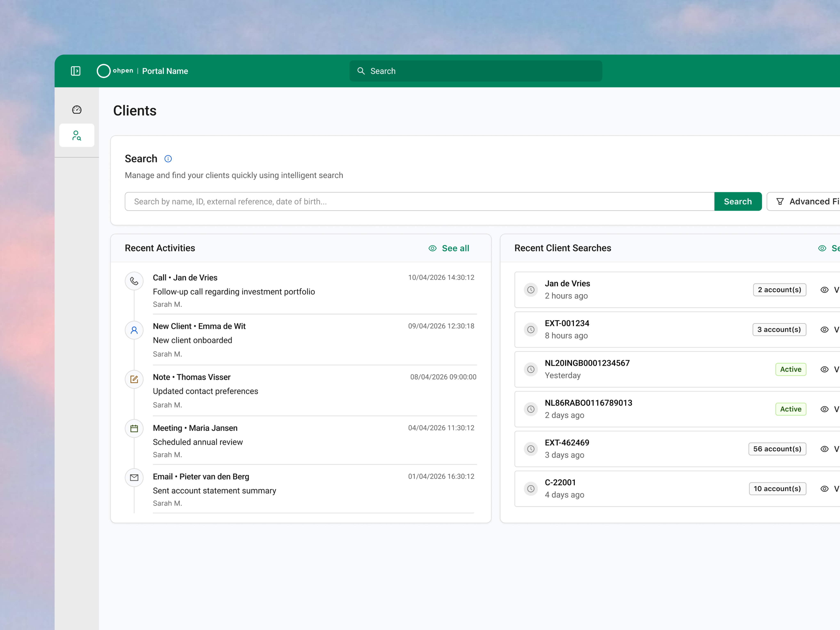Screen dimensions: 840x630
Task: Click the 10 account(s) badge
Action: (777, 489)
